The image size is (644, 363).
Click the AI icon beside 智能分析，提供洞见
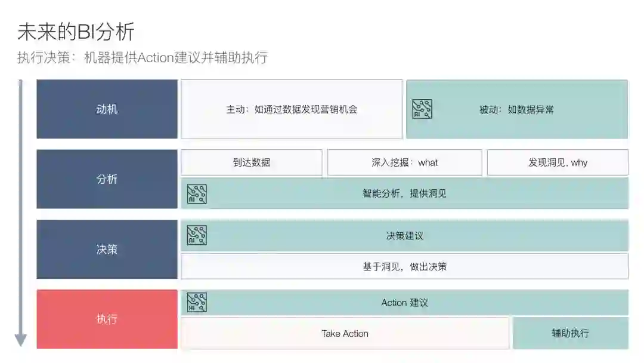197,193
